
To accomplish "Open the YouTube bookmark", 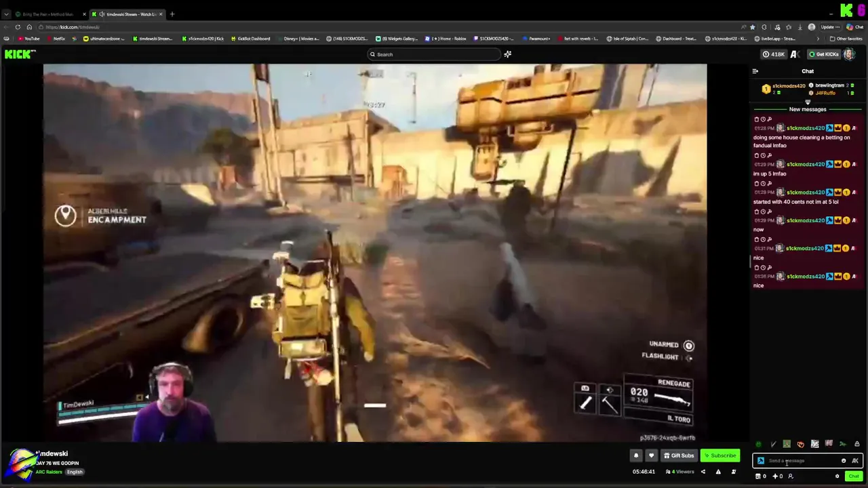I will click(x=28, y=39).
